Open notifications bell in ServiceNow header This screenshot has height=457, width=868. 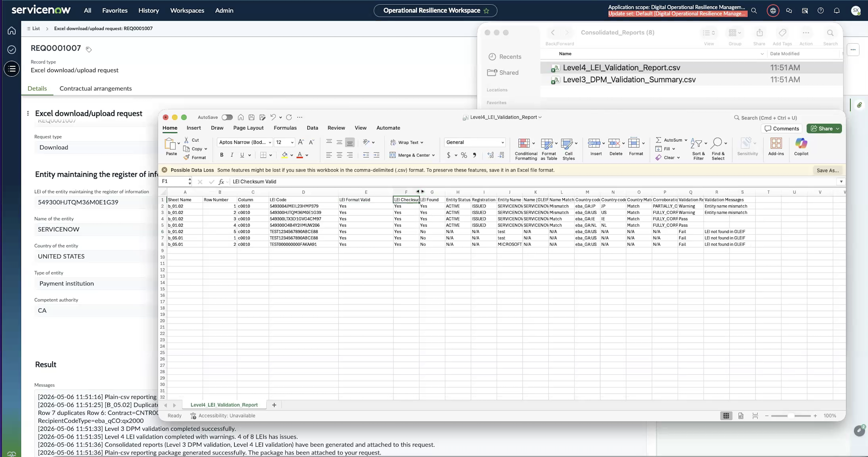click(836, 11)
